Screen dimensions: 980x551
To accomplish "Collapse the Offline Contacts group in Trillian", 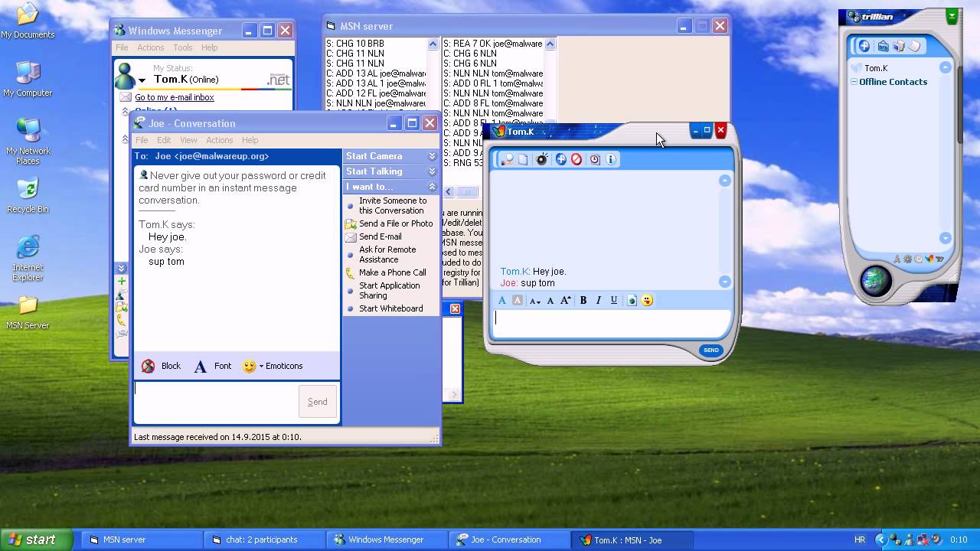I will (854, 82).
